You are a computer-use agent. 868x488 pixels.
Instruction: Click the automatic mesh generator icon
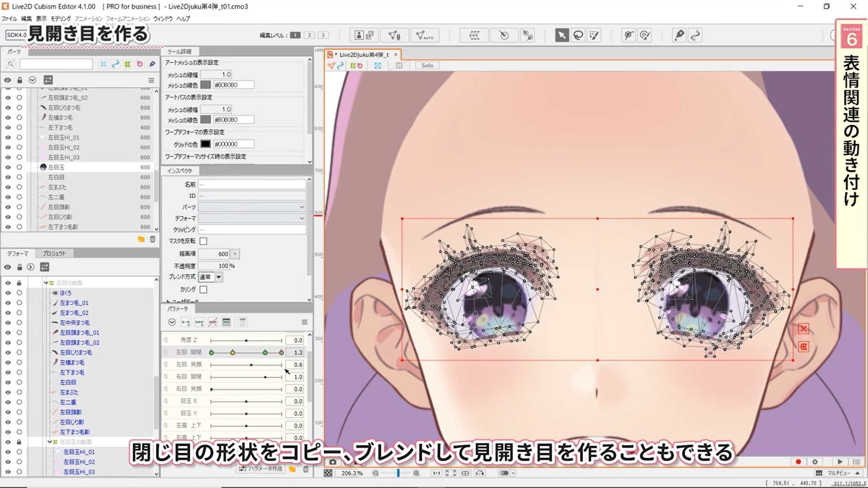424,35
